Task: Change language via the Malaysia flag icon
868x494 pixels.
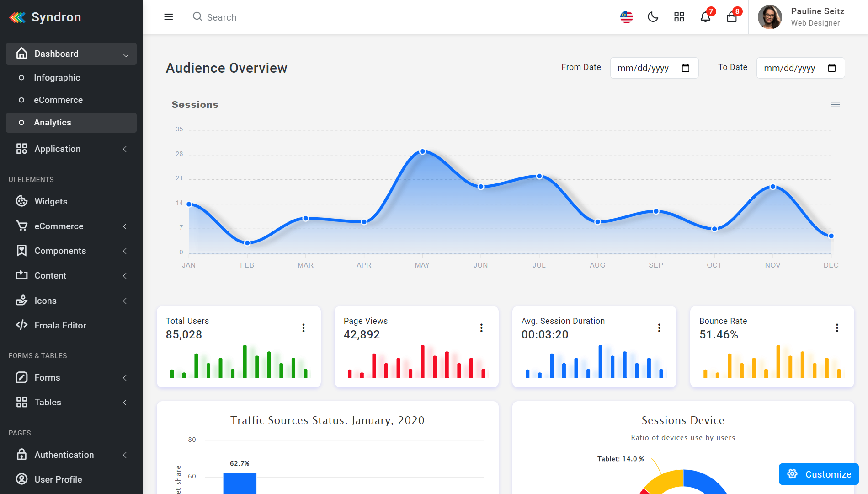Action: (x=626, y=17)
